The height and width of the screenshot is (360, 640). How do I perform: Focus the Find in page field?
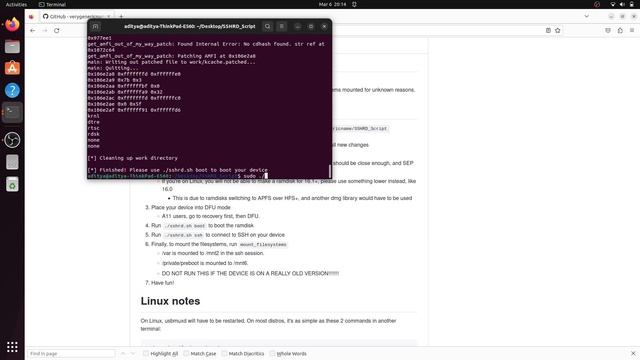[x=71, y=353]
